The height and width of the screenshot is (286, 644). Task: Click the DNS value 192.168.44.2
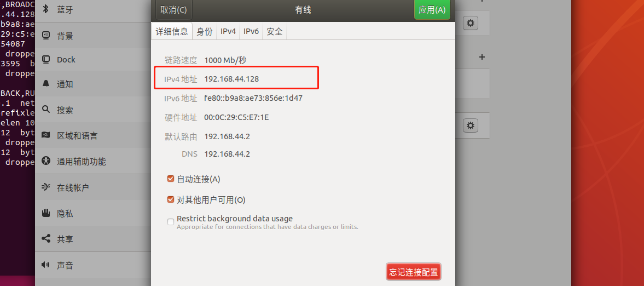227,155
